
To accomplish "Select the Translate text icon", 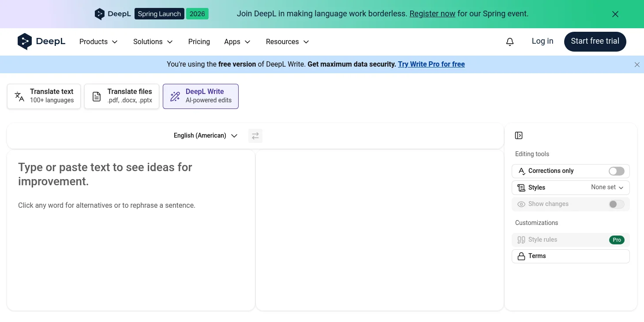I will (x=19, y=96).
